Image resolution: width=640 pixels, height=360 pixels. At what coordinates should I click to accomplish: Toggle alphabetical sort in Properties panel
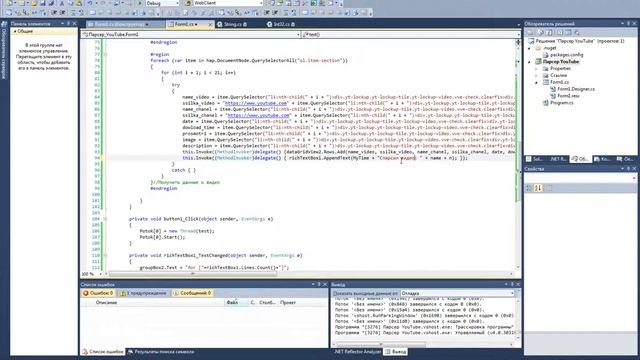pyautogui.click(x=538, y=188)
